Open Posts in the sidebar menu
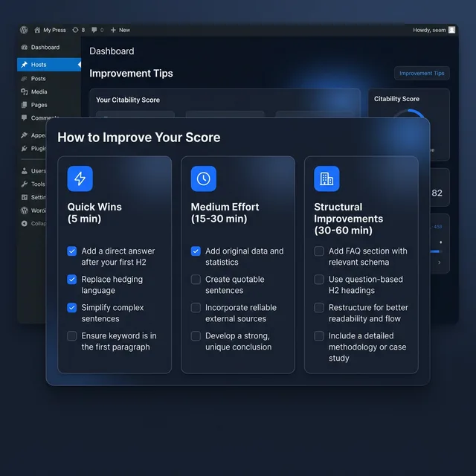This screenshot has width=476, height=476. click(x=38, y=79)
